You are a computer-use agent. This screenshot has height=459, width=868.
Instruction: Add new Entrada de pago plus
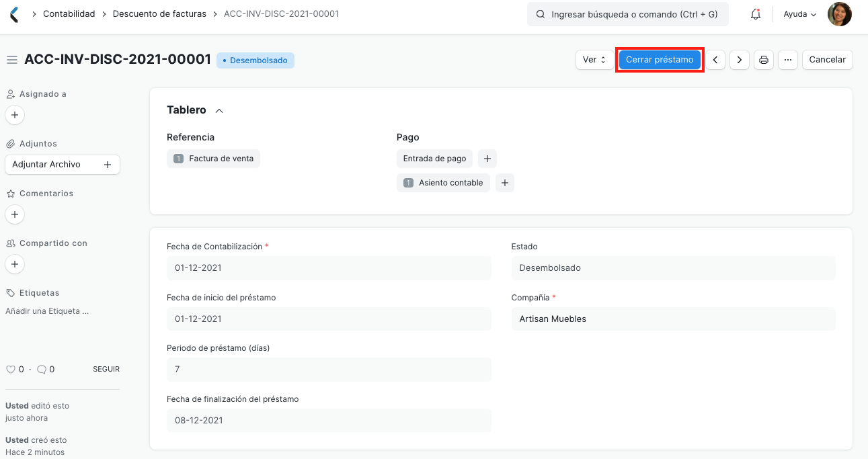487,159
